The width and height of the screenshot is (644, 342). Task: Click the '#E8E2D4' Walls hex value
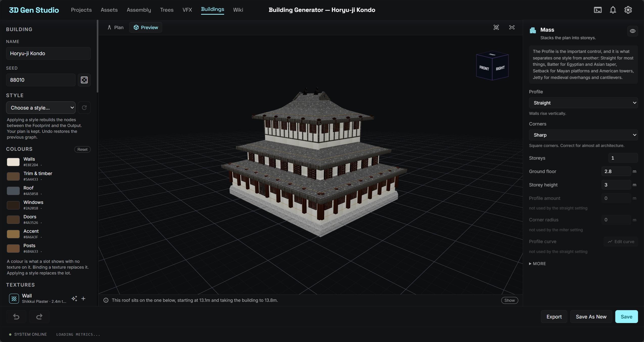pyautogui.click(x=31, y=165)
